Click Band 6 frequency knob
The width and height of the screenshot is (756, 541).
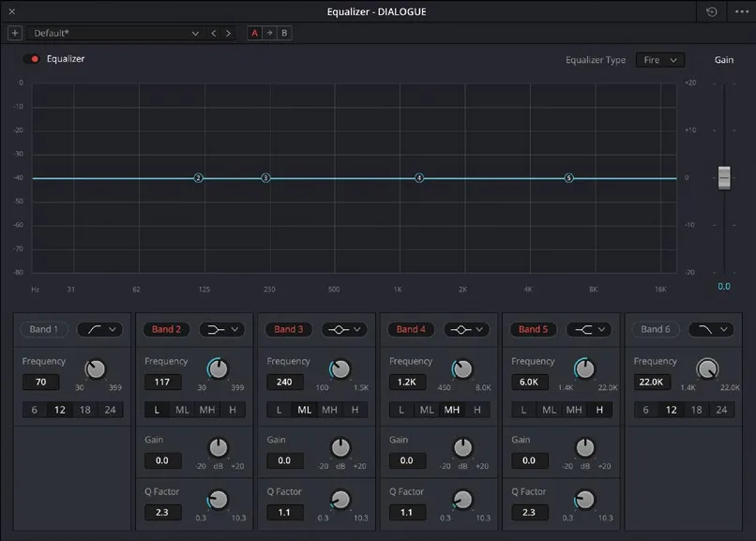coord(707,369)
